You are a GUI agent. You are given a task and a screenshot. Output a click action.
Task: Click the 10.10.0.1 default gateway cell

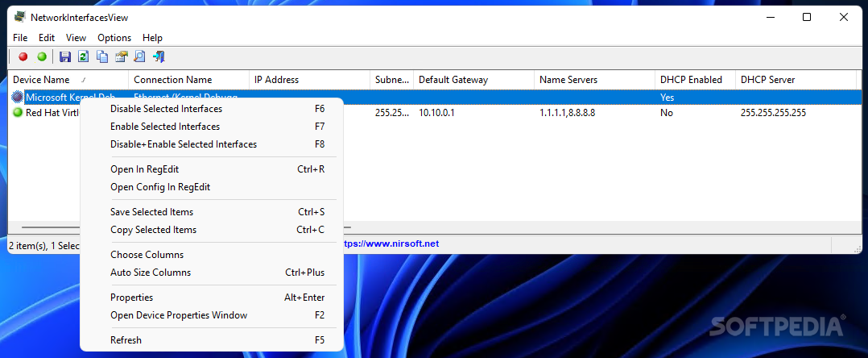click(437, 113)
